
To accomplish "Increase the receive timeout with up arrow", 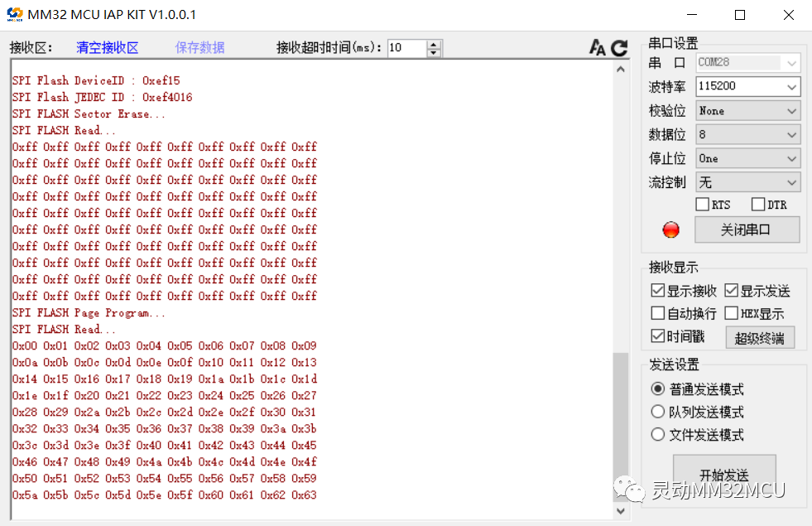I will point(434,44).
